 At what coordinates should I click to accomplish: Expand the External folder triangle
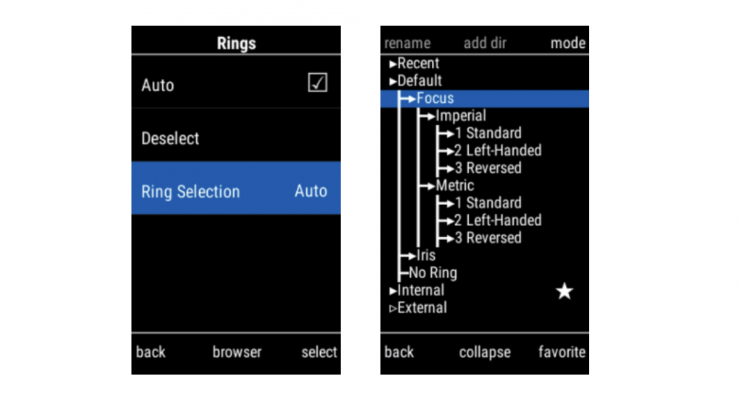(x=393, y=308)
